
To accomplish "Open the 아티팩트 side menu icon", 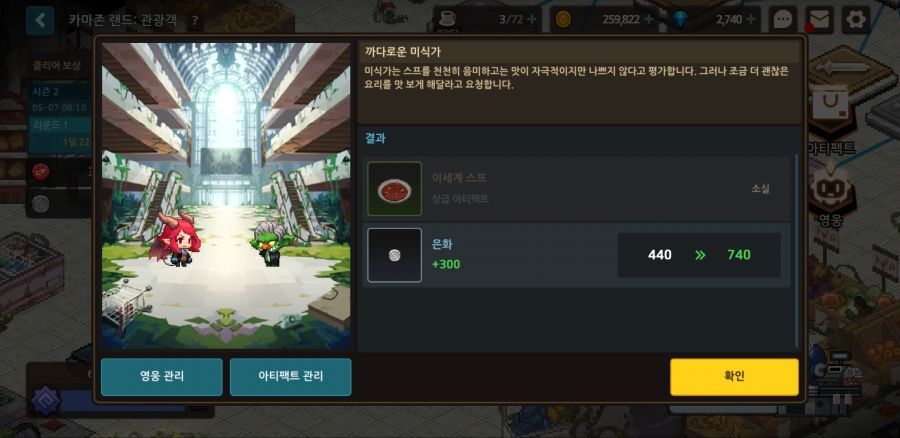I will coord(831,123).
